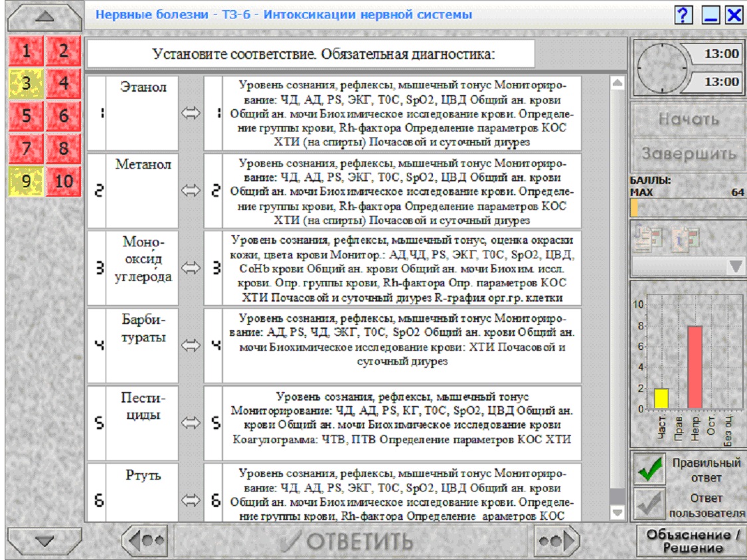Go to question 4

pos(63,84)
